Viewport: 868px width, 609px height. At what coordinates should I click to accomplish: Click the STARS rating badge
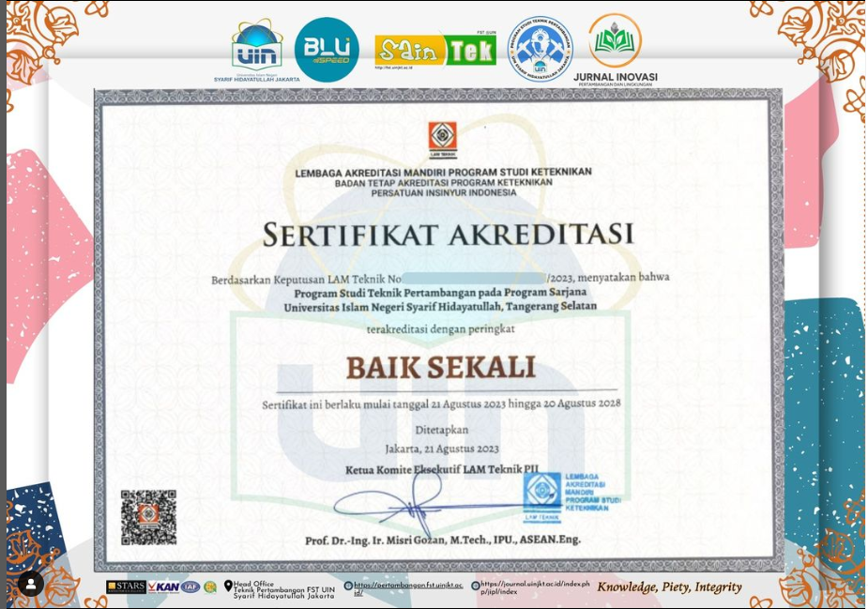(x=127, y=586)
